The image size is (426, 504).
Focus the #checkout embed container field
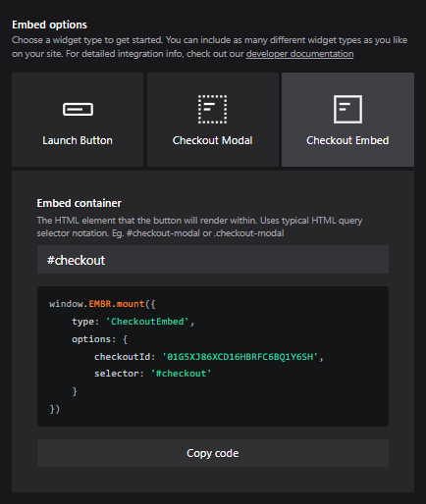[213, 260]
